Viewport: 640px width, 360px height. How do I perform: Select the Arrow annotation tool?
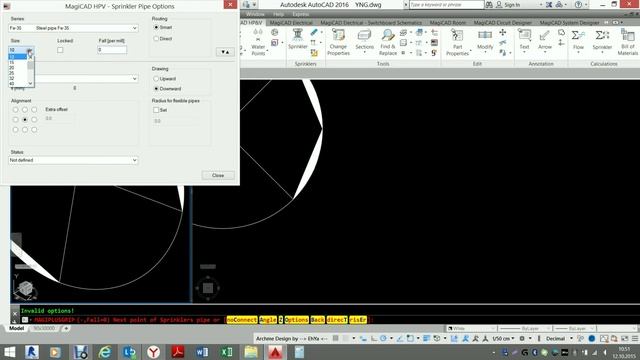pyautogui.click(x=544, y=39)
